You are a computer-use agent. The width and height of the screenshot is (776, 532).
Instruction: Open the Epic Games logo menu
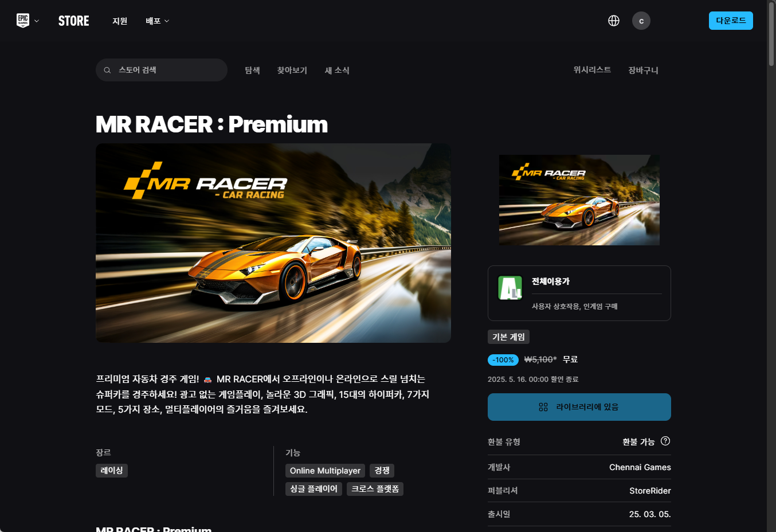[x=23, y=21]
